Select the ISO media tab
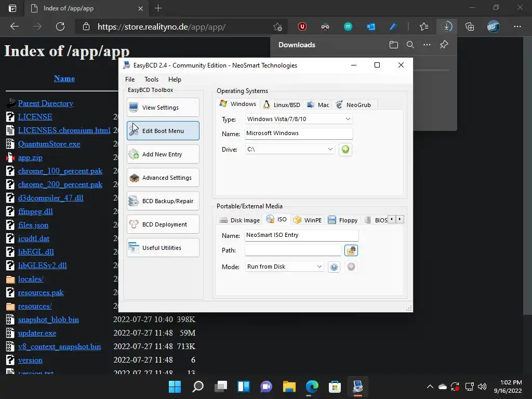The width and height of the screenshot is (532, 399). pos(277,219)
